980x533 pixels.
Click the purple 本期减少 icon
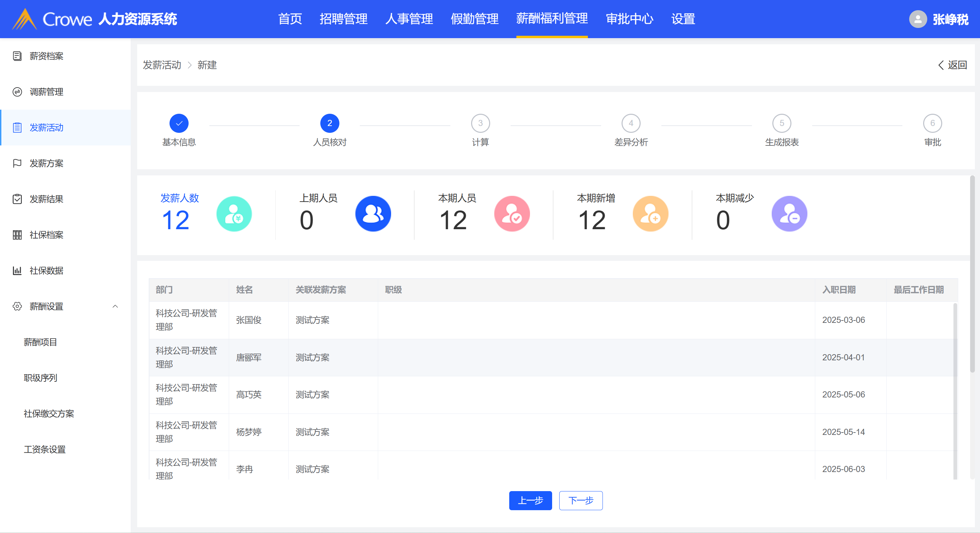(x=789, y=214)
